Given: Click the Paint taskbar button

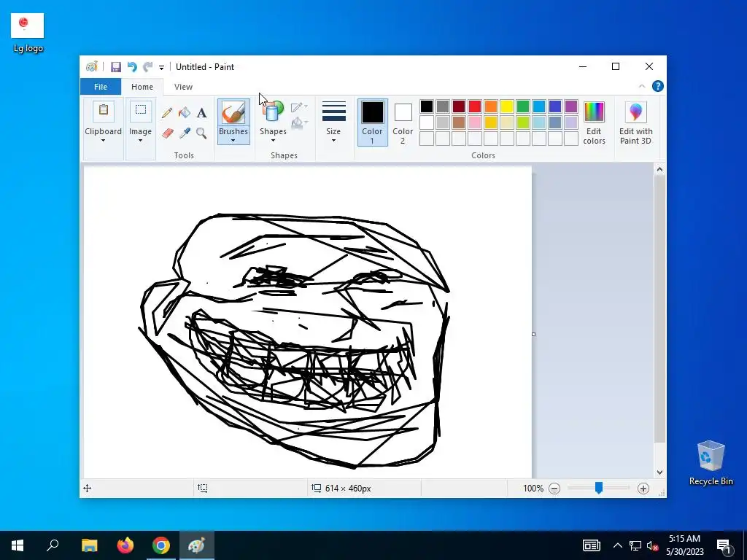Looking at the screenshot, I should (x=197, y=545).
